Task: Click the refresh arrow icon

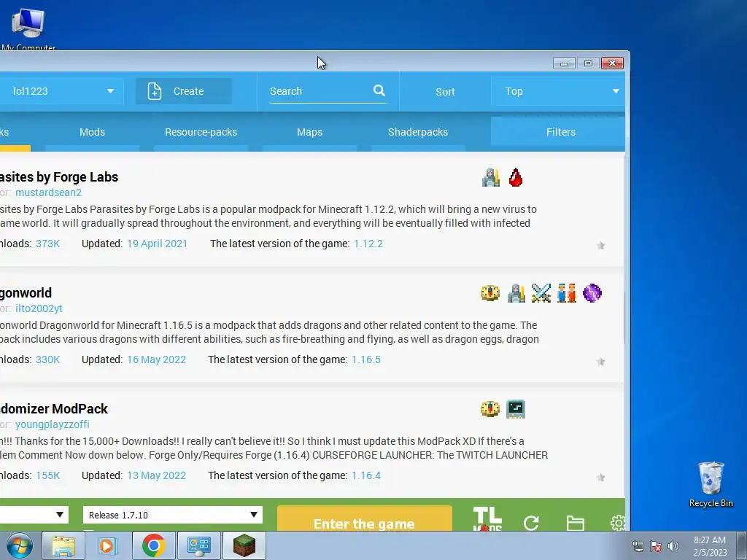Action: [x=531, y=523]
